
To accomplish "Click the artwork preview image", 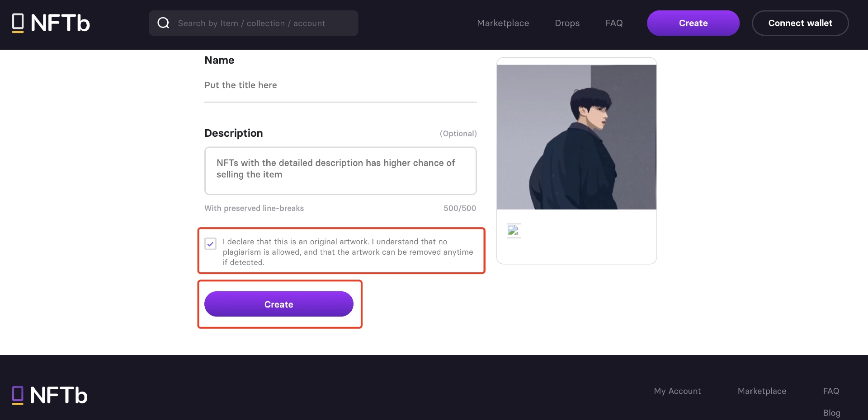I will click(x=576, y=137).
